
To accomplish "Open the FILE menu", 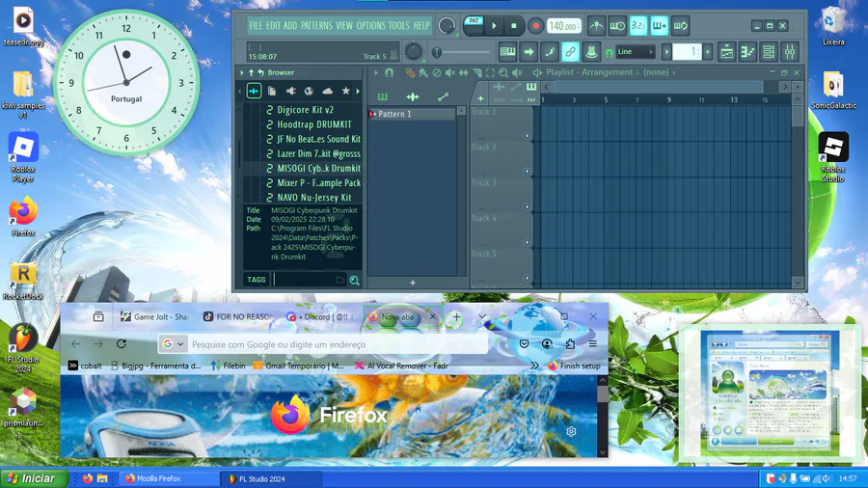I will point(256,25).
